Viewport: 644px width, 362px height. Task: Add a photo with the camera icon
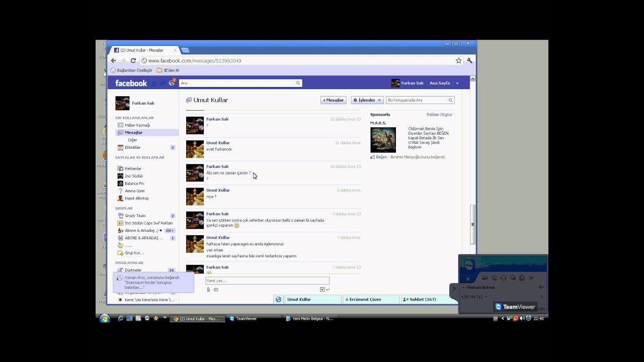click(x=216, y=290)
